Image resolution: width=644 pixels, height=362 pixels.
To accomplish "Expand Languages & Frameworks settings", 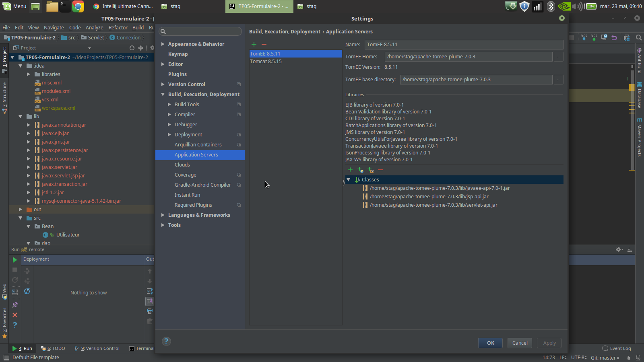I will (x=163, y=215).
